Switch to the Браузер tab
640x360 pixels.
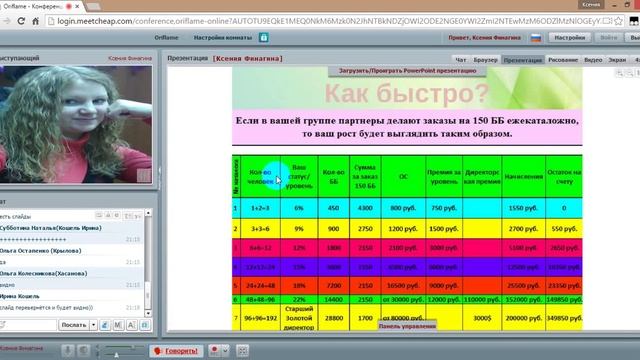pyautogui.click(x=485, y=60)
